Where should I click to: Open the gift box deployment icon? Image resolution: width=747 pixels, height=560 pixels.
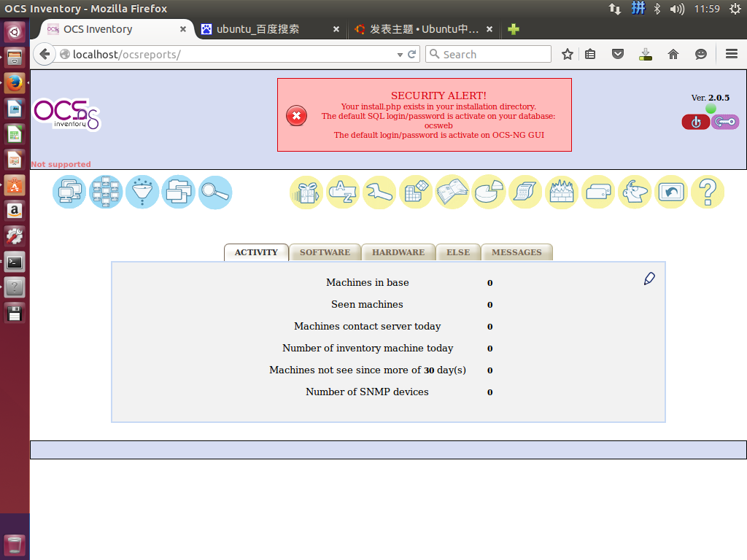pos(306,192)
